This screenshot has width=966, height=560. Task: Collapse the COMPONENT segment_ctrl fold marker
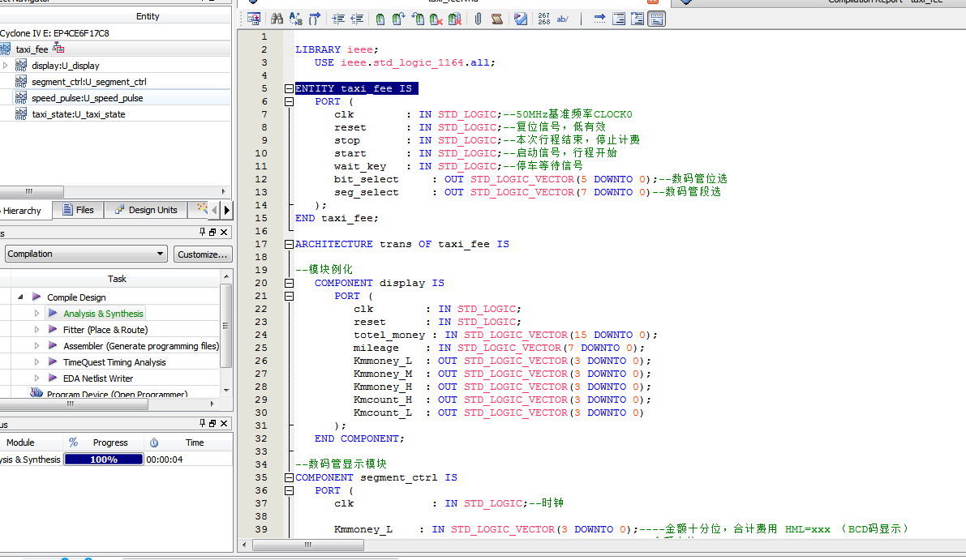click(289, 477)
